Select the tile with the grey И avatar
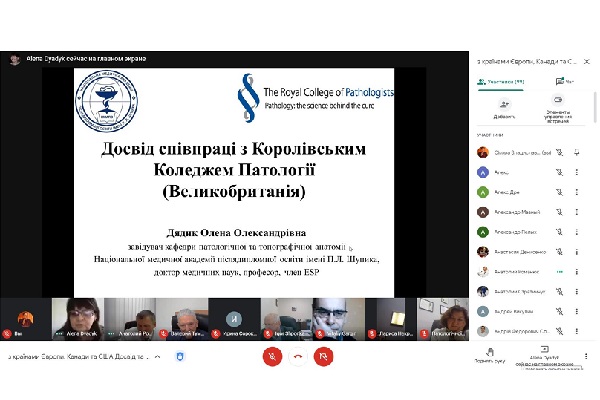Screen dimensions: 600x400 click(x=234, y=319)
